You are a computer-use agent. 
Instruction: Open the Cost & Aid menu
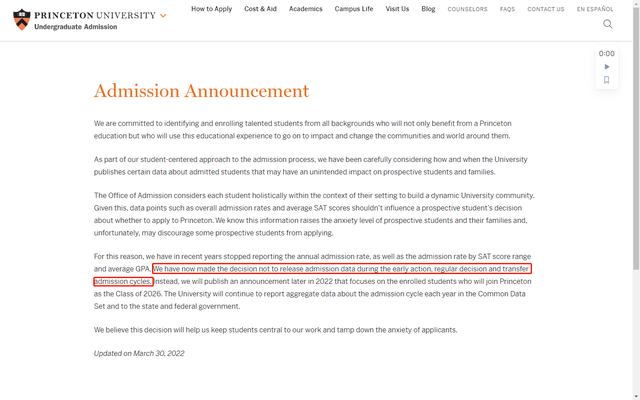(260, 9)
